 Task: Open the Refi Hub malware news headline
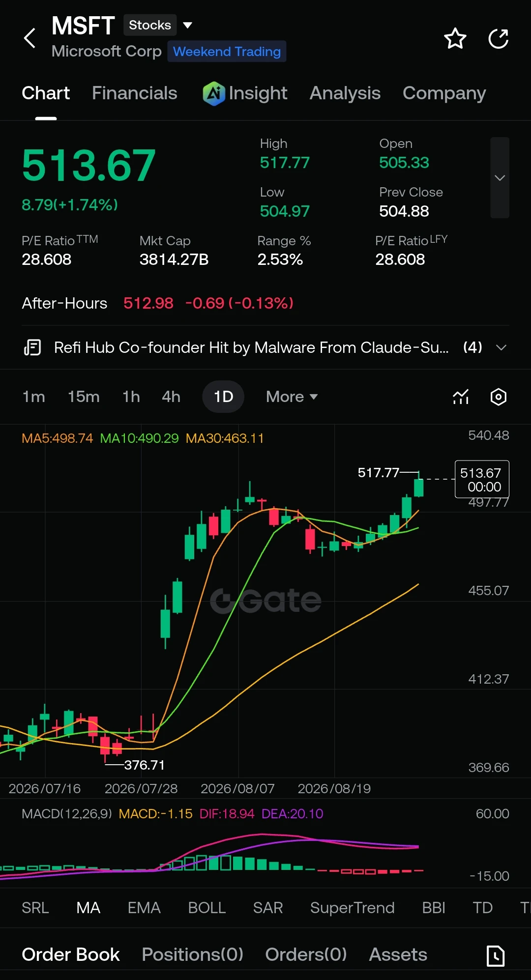pyautogui.click(x=251, y=347)
